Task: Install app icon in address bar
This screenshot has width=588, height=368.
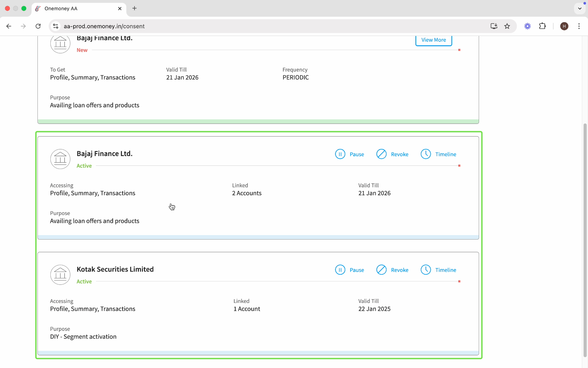Action: (x=494, y=26)
